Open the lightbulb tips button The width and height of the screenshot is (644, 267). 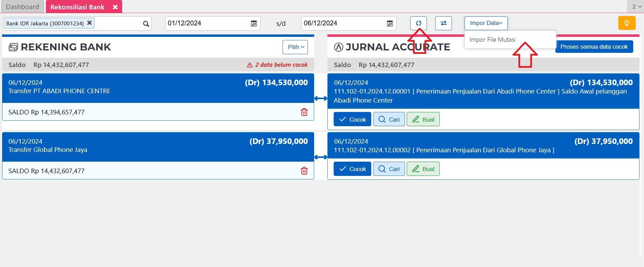[627, 23]
